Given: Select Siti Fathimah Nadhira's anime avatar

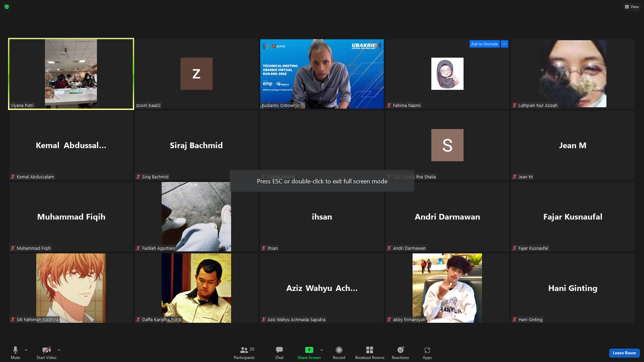Looking at the screenshot, I should click(71, 288).
